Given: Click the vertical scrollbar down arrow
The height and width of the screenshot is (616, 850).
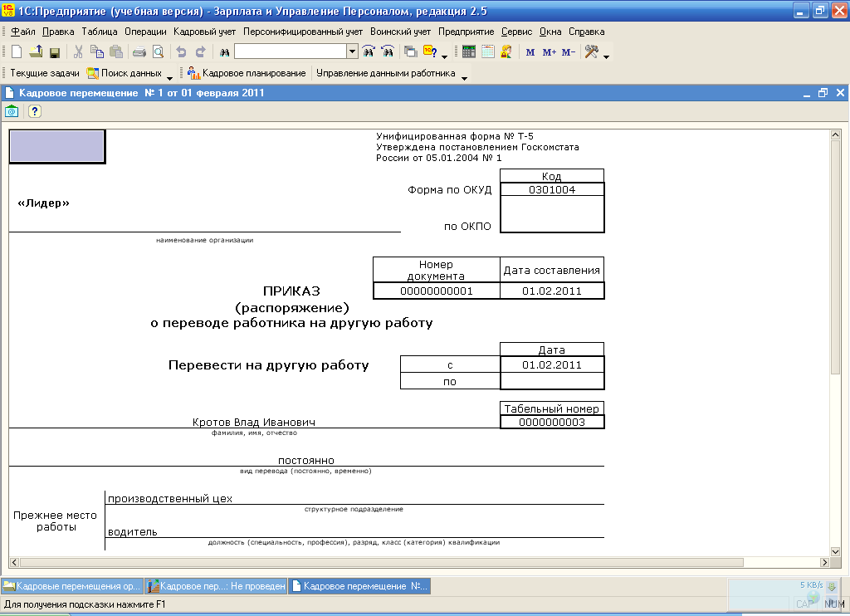Looking at the screenshot, I should point(836,550).
